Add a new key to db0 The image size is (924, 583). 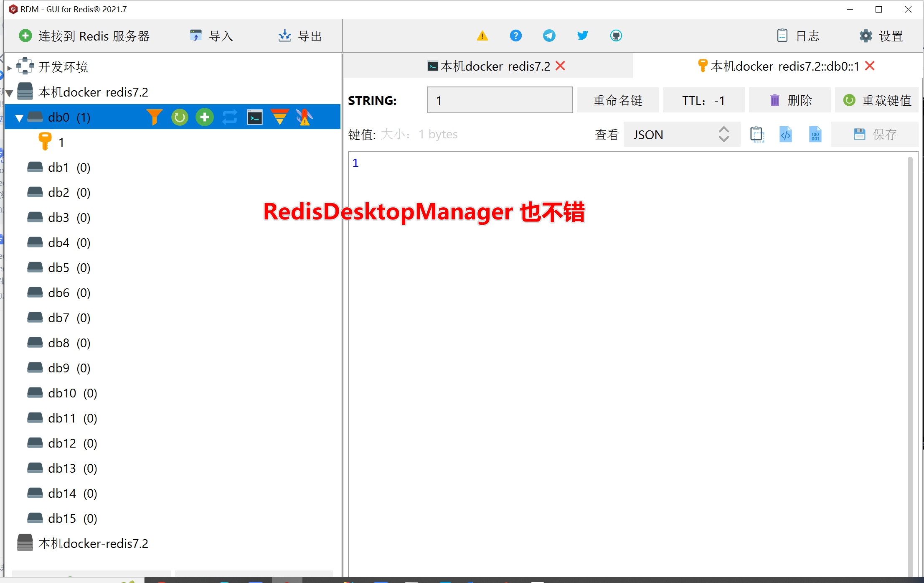click(x=204, y=117)
